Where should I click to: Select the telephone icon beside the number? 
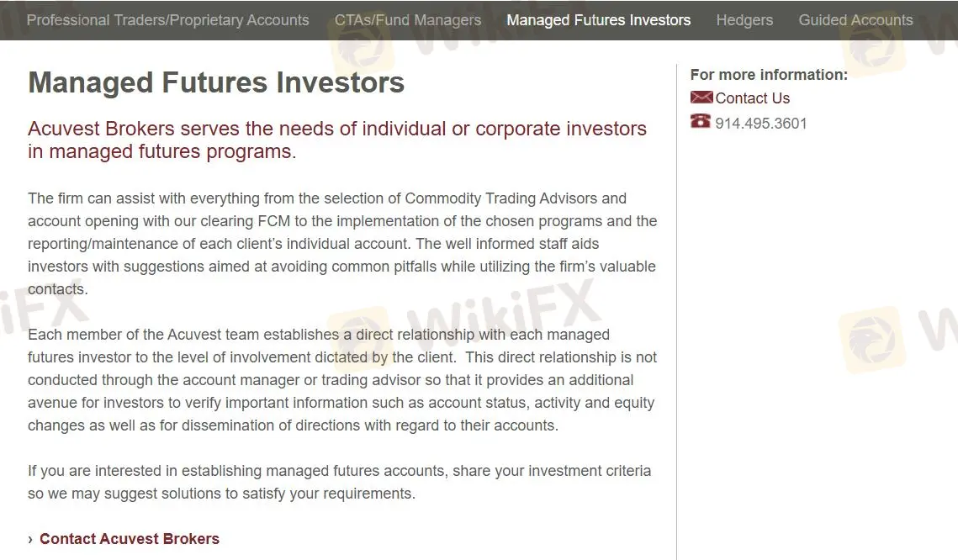700,121
